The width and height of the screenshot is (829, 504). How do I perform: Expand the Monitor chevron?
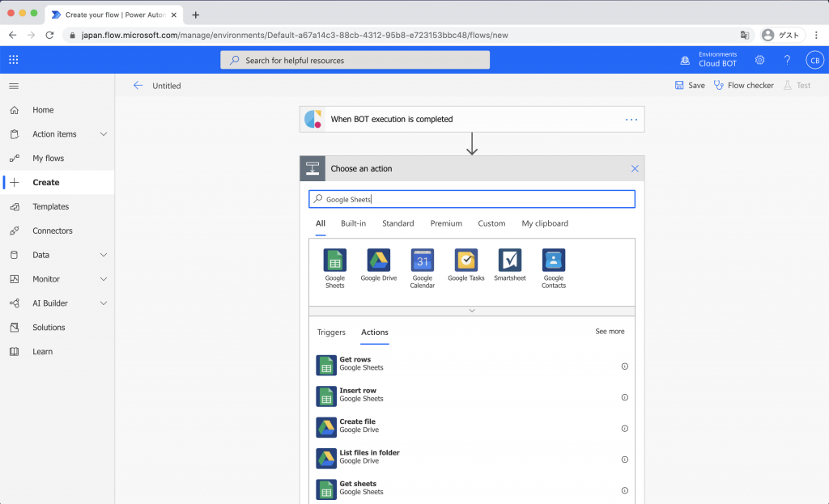tap(104, 279)
